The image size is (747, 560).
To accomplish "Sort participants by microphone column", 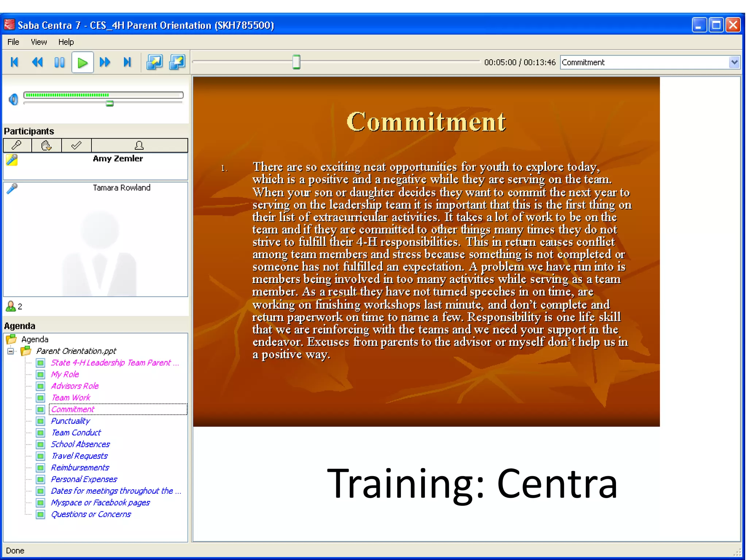I will (17, 145).
